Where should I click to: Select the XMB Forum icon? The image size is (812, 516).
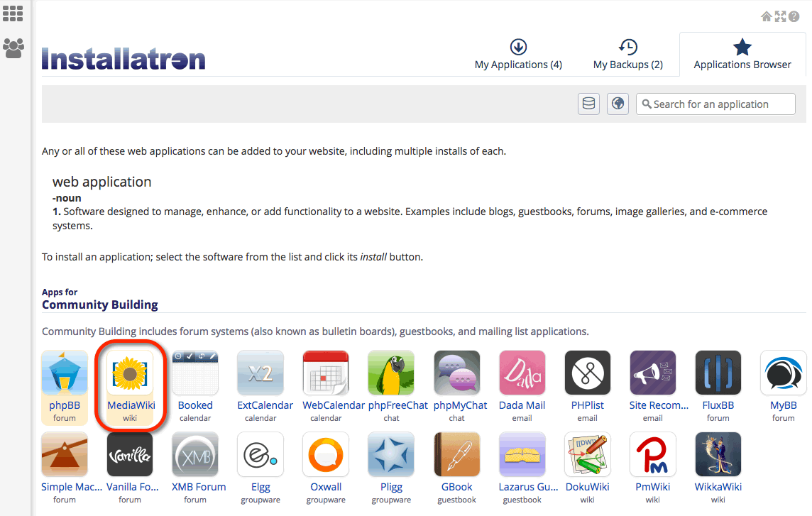tap(195, 454)
